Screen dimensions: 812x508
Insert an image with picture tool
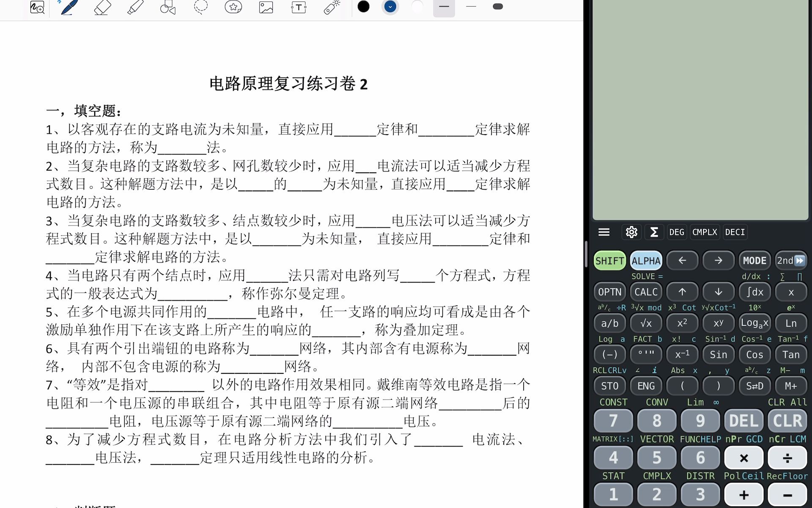pos(266,7)
